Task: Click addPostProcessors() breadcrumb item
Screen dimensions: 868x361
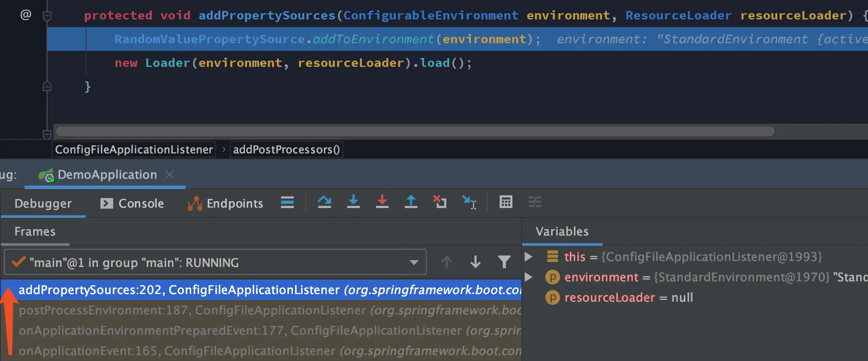Action: (x=286, y=150)
